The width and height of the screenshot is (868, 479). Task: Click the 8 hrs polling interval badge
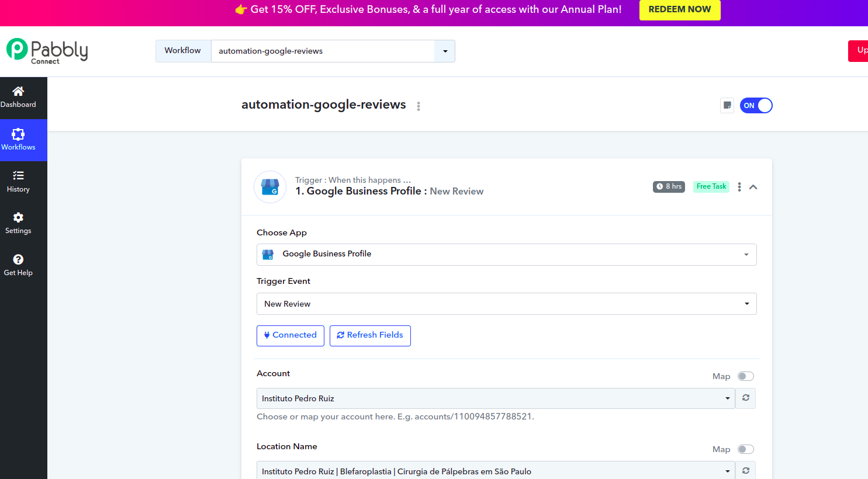tap(669, 186)
